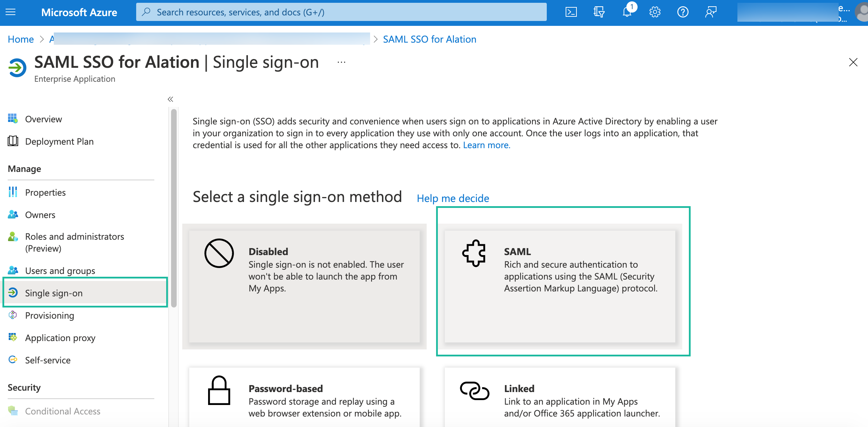Open the Feedback icon
Screen dimensions: 868x427
(711, 12)
